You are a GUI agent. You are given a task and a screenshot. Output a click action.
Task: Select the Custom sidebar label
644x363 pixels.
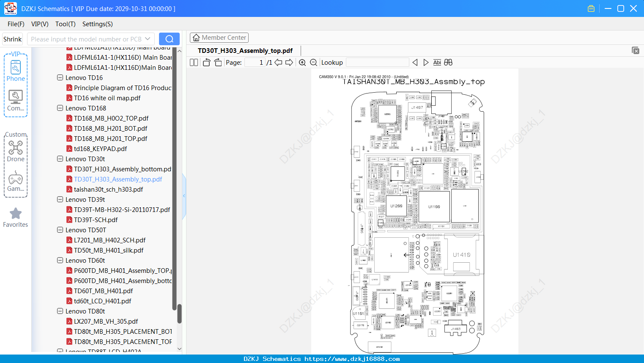click(x=16, y=135)
